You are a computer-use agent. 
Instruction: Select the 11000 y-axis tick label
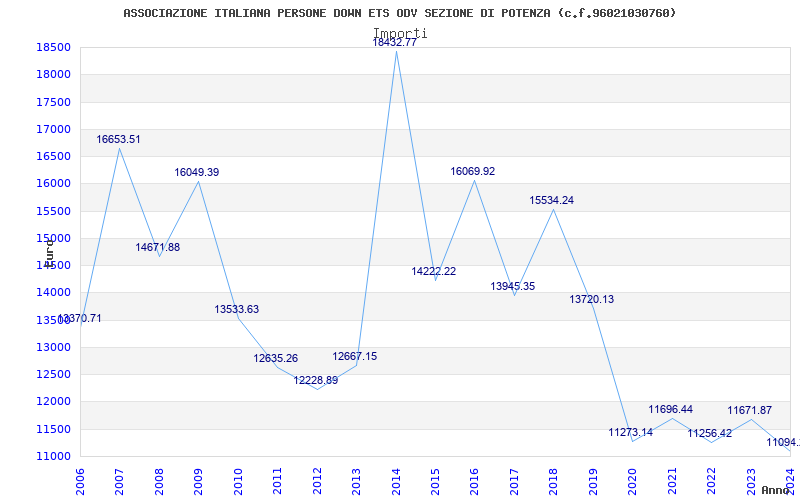[x=53, y=457]
